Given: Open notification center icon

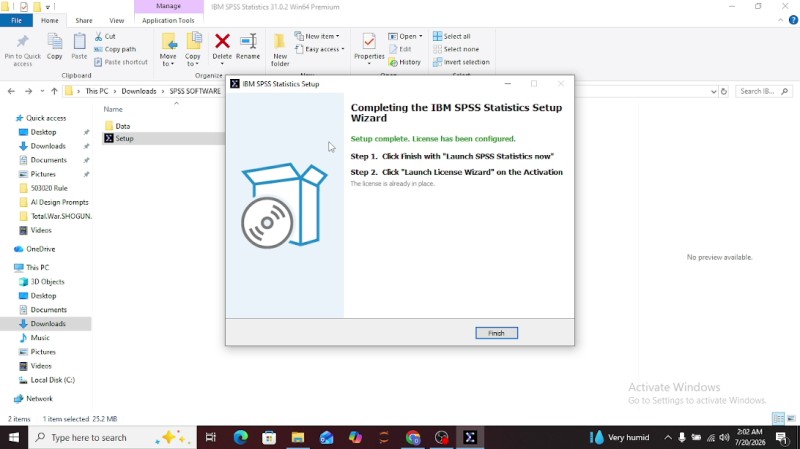Looking at the screenshot, I should 782,437.
